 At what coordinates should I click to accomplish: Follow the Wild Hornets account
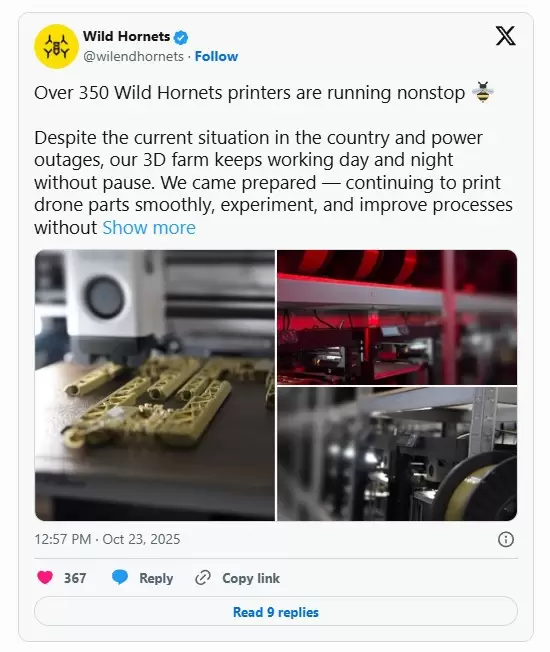216,56
